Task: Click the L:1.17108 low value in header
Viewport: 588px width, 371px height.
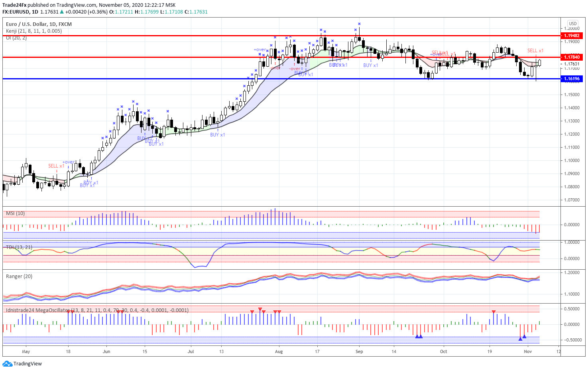Action: (x=172, y=12)
